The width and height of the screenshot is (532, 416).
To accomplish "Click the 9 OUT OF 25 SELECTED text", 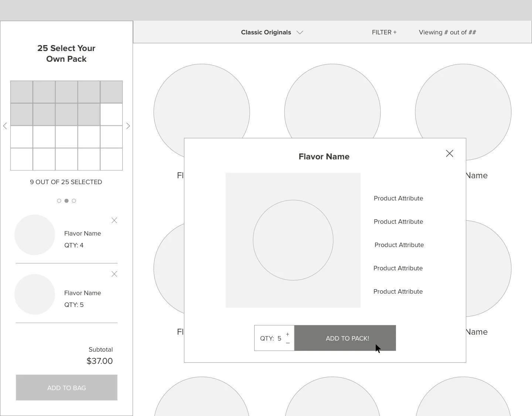I will click(x=66, y=182).
